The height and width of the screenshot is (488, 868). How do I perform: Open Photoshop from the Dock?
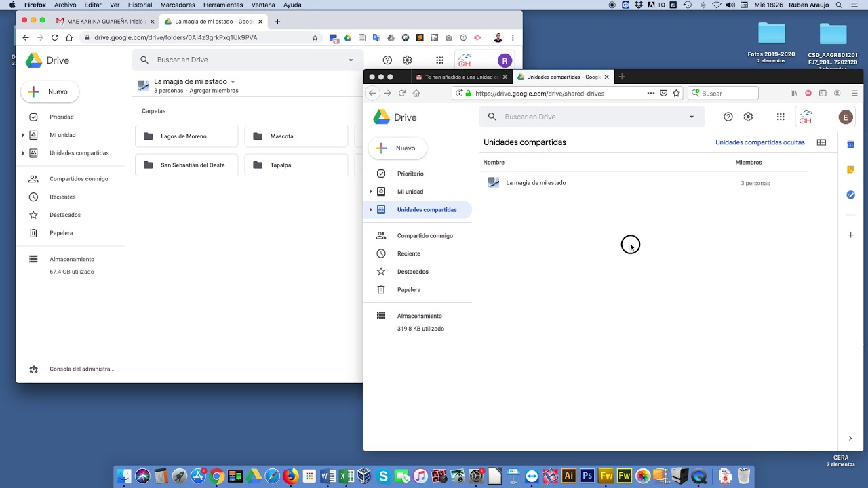tap(587, 476)
